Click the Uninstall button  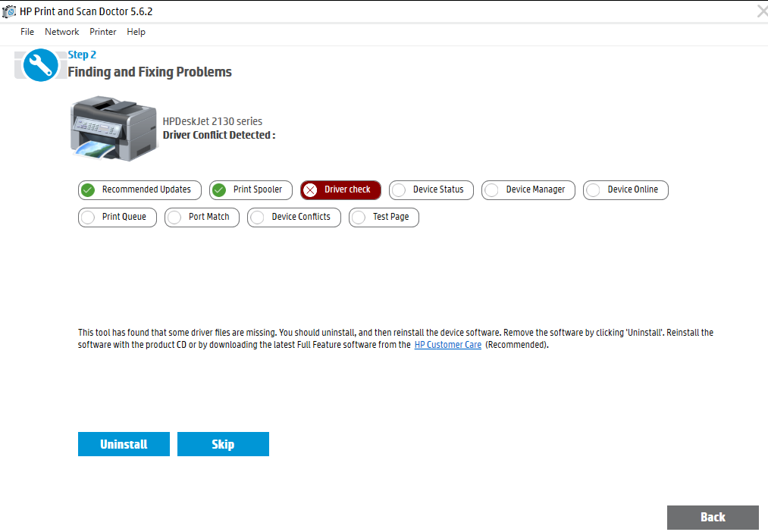[124, 444]
